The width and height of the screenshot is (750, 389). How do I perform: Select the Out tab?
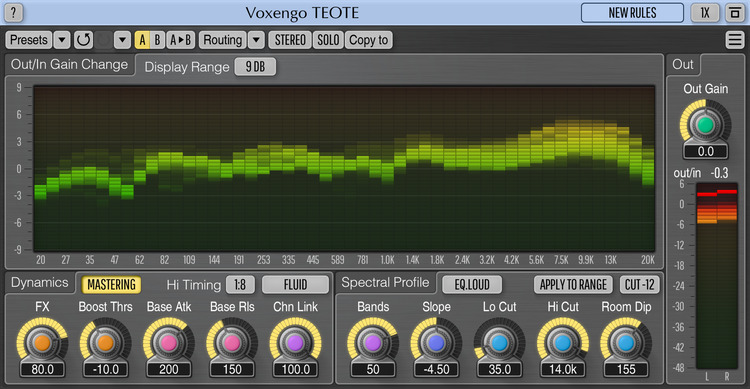[x=683, y=65]
